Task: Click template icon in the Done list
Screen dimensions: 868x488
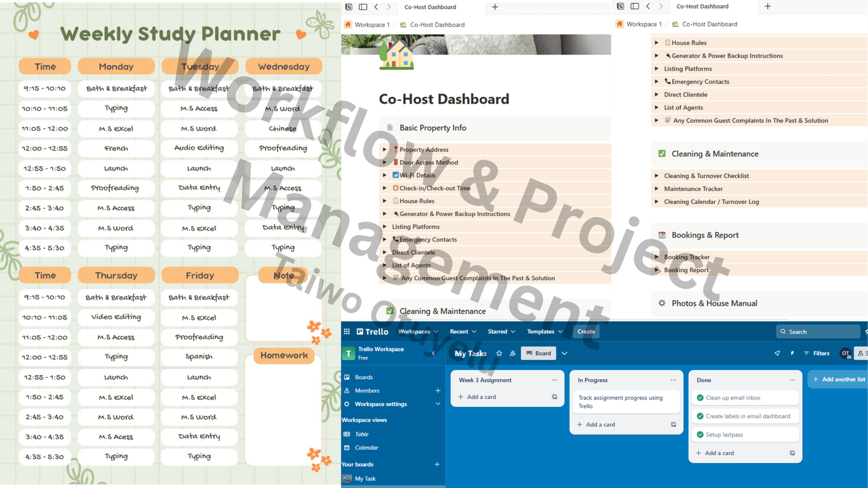Action: click(x=792, y=453)
